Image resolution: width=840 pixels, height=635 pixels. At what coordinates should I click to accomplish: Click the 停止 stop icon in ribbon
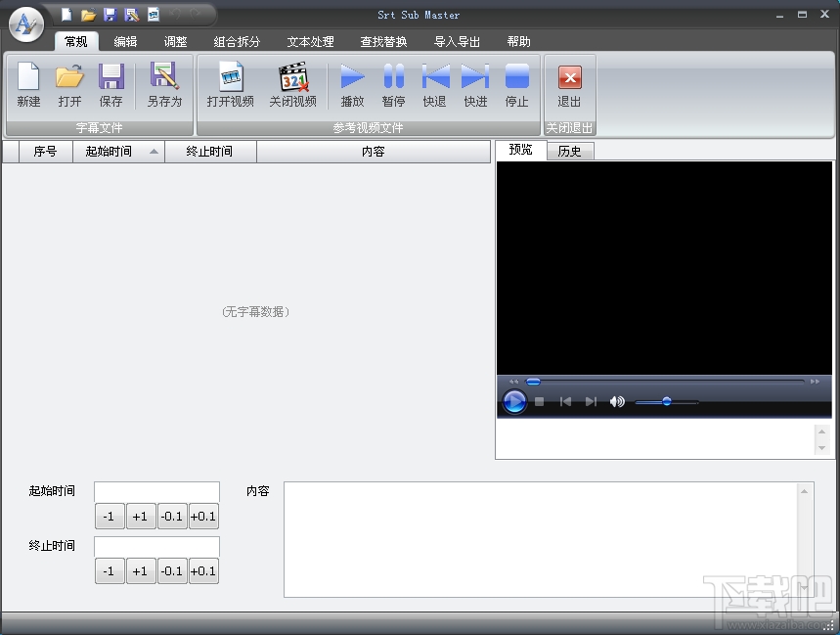(516, 84)
